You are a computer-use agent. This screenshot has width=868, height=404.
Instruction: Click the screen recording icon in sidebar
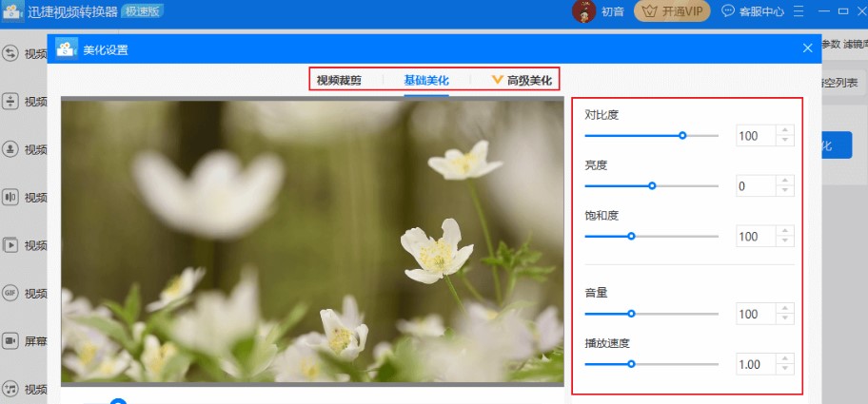(10, 340)
